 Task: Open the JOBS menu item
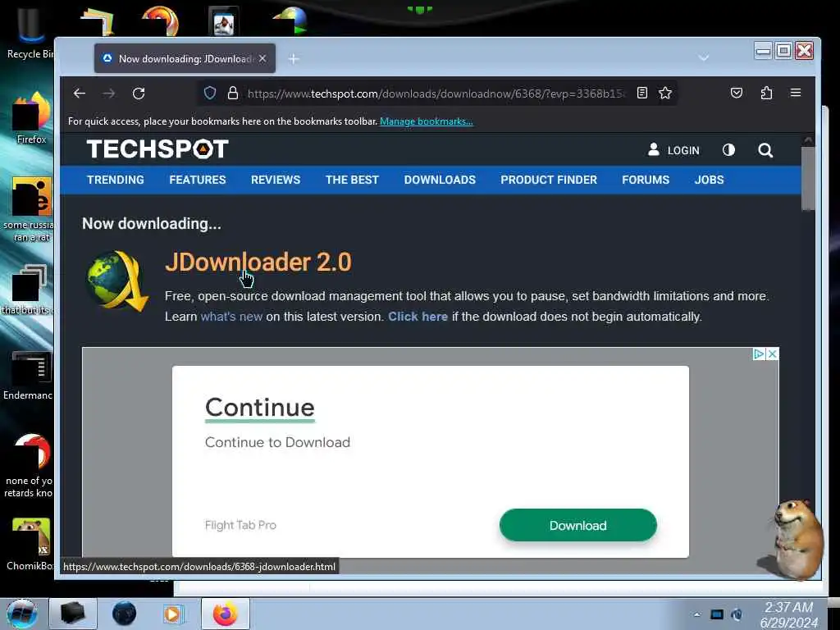tap(710, 180)
